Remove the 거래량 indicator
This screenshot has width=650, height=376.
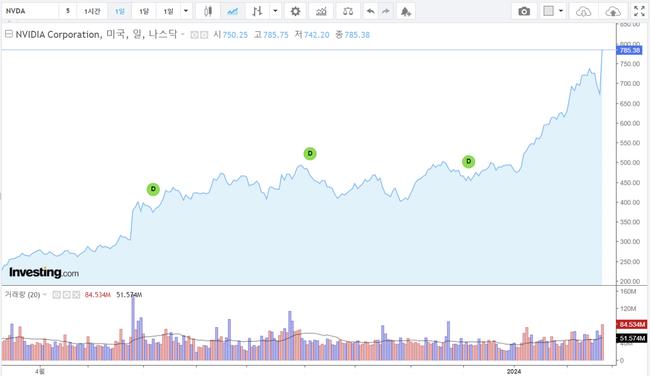click(76, 295)
